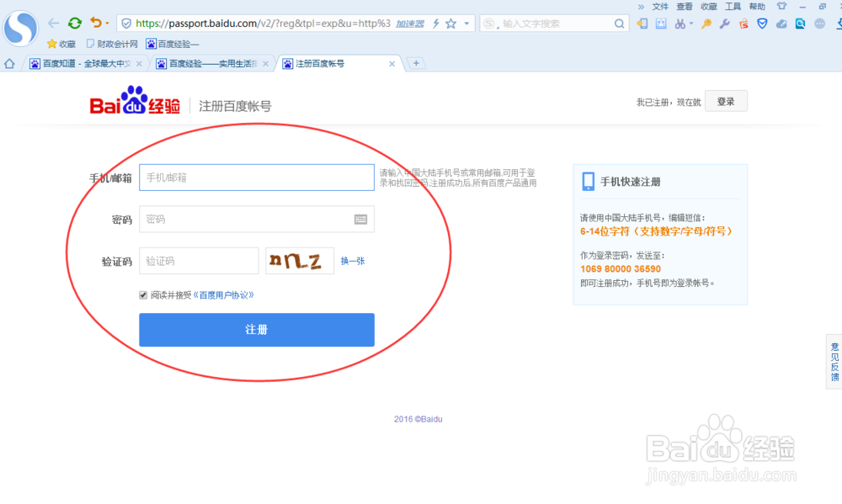842x504 pixels.
Task: Bookmark the page with the star icon
Action: coord(451,24)
